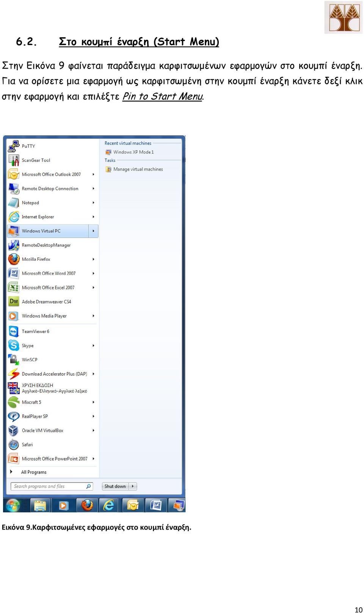
Task: Click Windows Virtual PC icon on taskbar
Action: click(177, 505)
